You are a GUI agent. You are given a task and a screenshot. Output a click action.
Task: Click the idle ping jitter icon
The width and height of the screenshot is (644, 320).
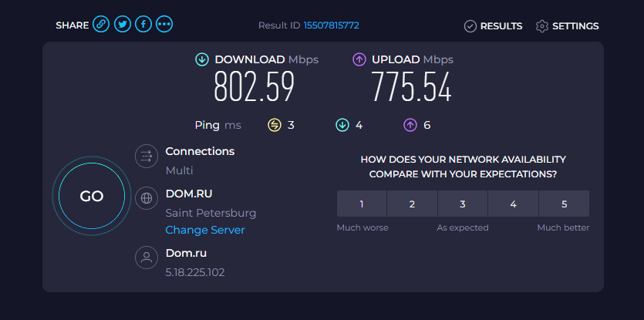coord(275,125)
